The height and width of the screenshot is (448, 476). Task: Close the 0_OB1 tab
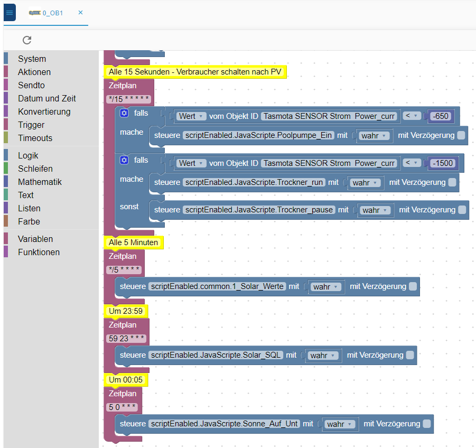pyautogui.click(x=80, y=13)
